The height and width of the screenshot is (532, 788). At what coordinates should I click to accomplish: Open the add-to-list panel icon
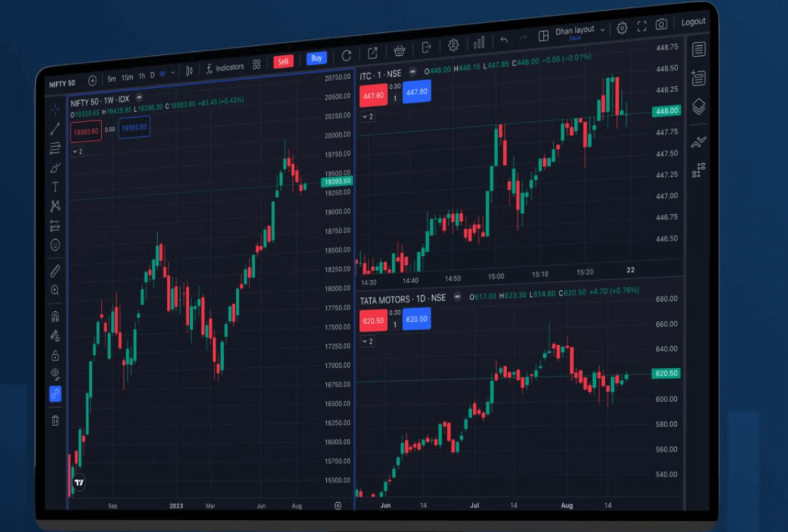pyautogui.click(x=699, y=77)
